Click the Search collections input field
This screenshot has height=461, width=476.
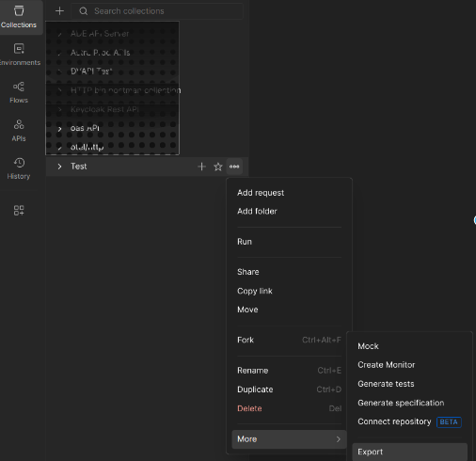pyautogui.click(x=157, y=11)
